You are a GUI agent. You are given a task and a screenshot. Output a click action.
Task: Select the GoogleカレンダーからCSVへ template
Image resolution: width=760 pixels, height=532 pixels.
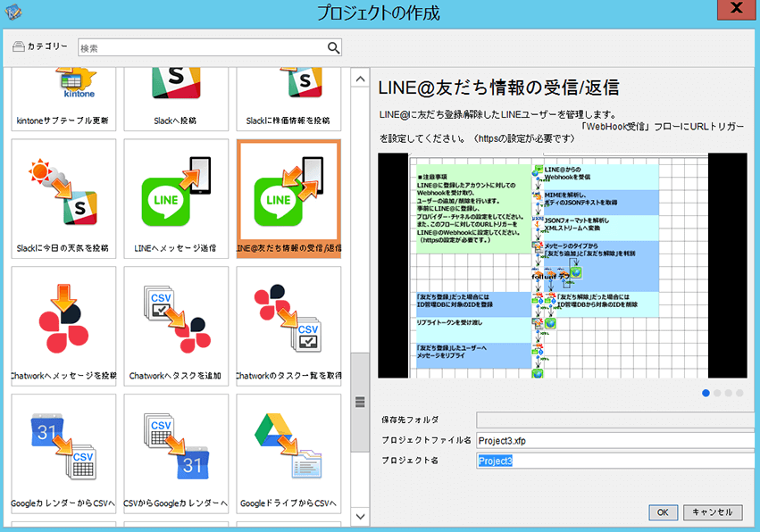63,453
